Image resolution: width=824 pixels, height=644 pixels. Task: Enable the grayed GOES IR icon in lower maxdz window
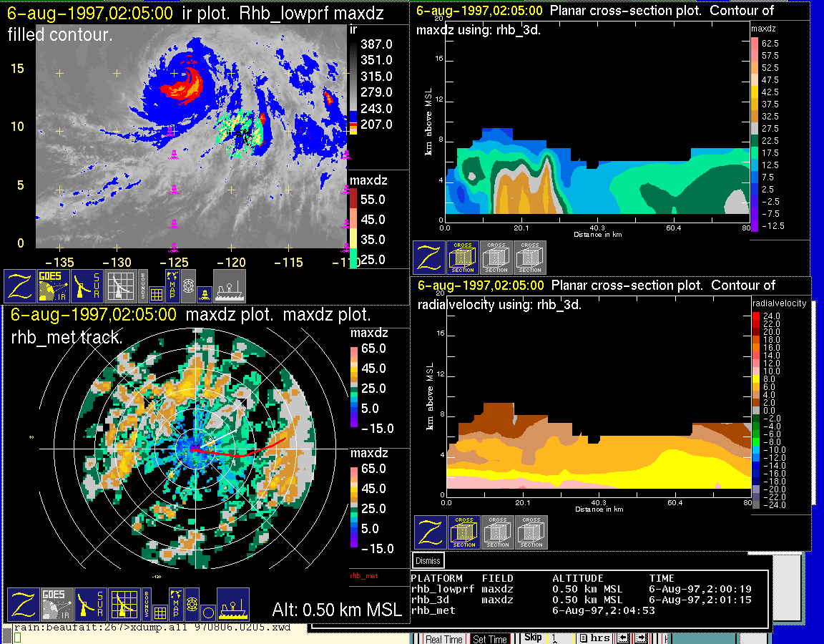click(55, 605)
